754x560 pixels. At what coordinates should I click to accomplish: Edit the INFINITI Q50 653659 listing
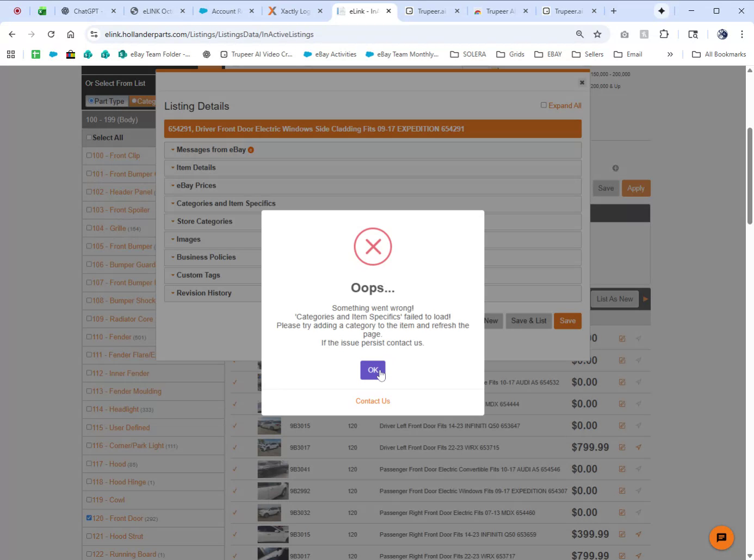click(x=622, y=534)
